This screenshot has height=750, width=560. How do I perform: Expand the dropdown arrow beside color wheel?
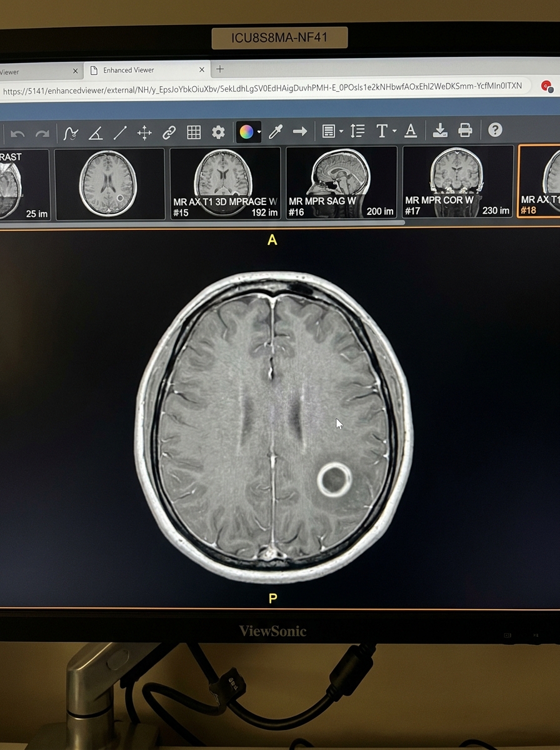(259, 132)
